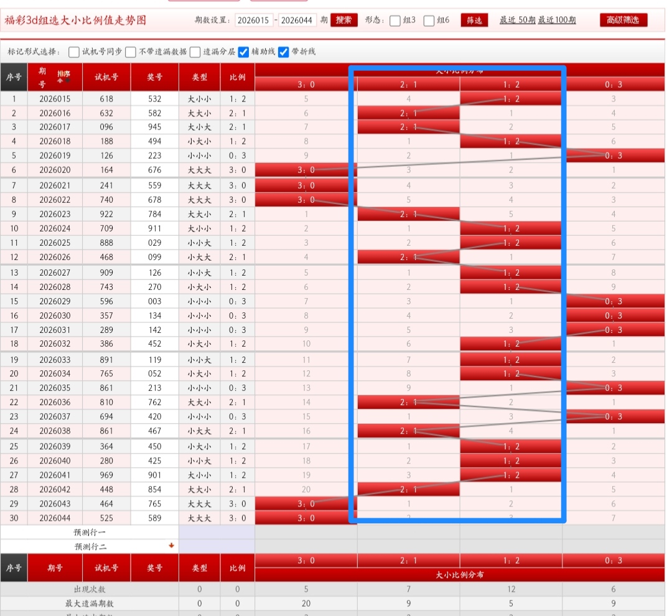The image size is (672, 616).
Task: Tick the 遗漏分层 checkbox
Action: point(195,52)
